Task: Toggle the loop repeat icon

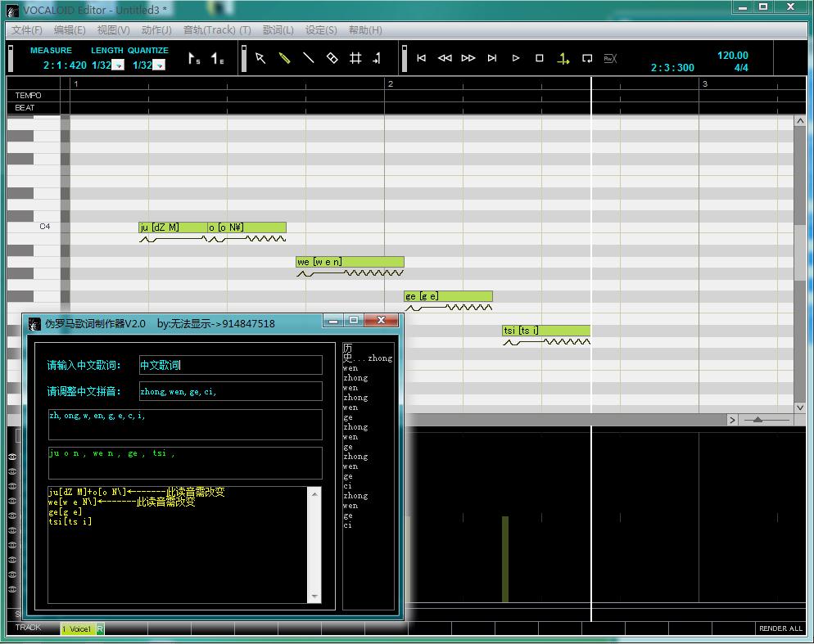Action: click(x=587, y=58)
